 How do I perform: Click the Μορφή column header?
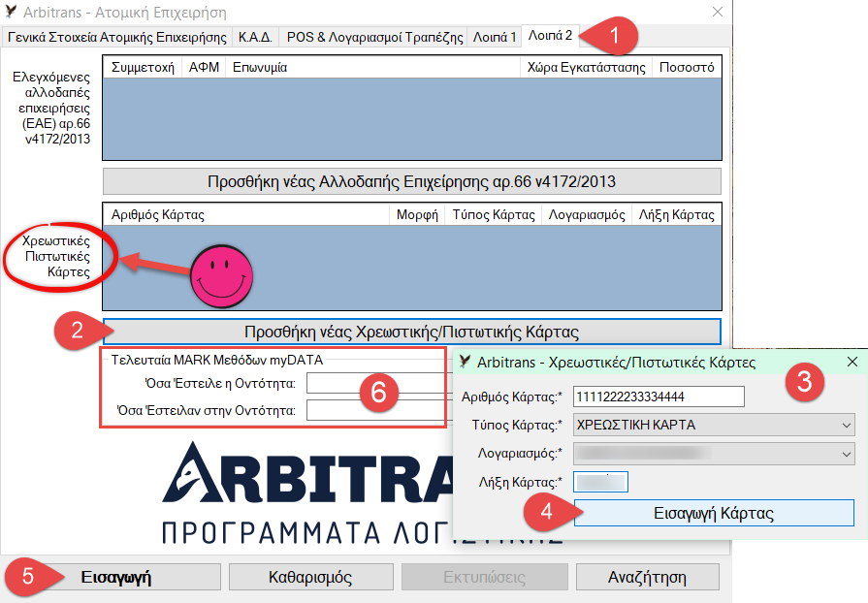417,214
